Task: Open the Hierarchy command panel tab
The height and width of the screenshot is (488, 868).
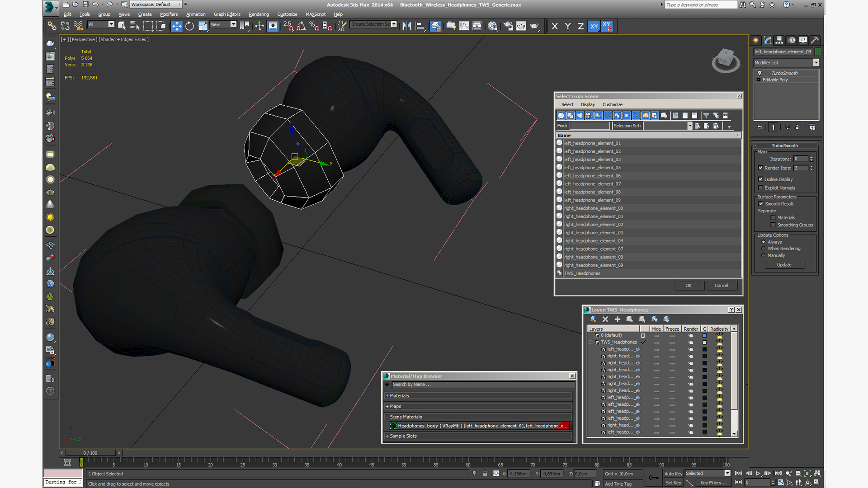Action: pos(779,40)
